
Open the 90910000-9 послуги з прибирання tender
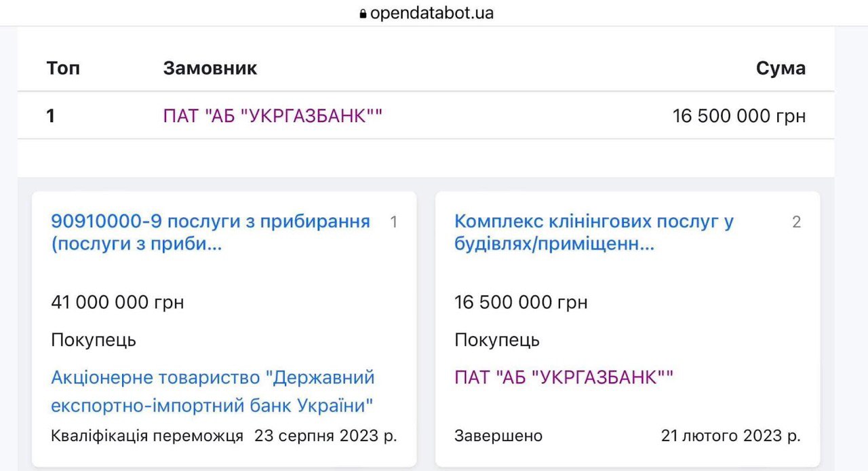[210, 233]
